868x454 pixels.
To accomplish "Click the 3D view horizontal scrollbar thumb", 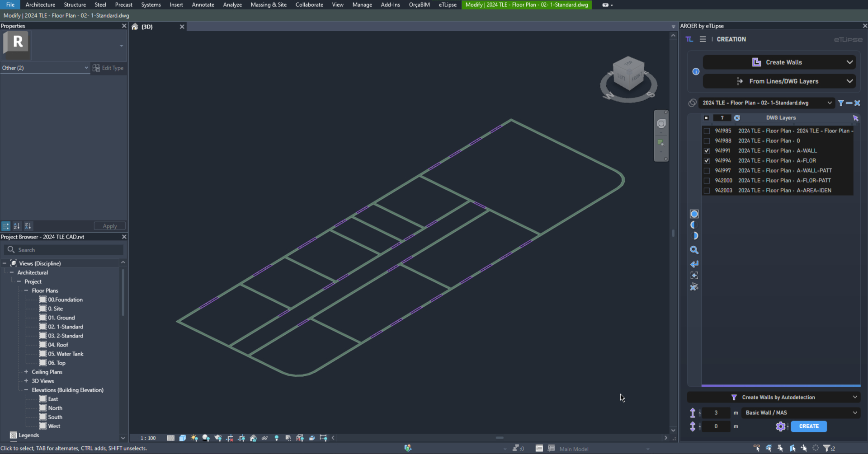I will click(500, 438).
